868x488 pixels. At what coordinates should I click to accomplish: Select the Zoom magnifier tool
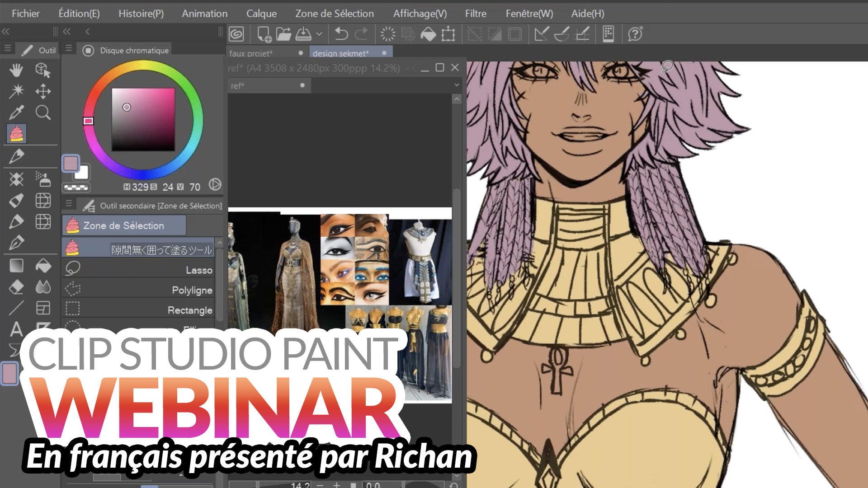tap(43, 113)
